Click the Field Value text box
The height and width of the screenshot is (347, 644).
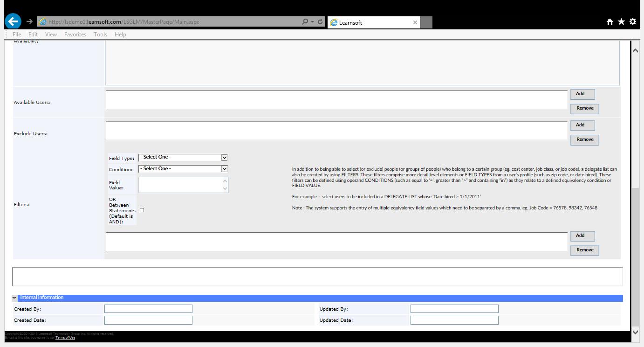click(180, 185)
